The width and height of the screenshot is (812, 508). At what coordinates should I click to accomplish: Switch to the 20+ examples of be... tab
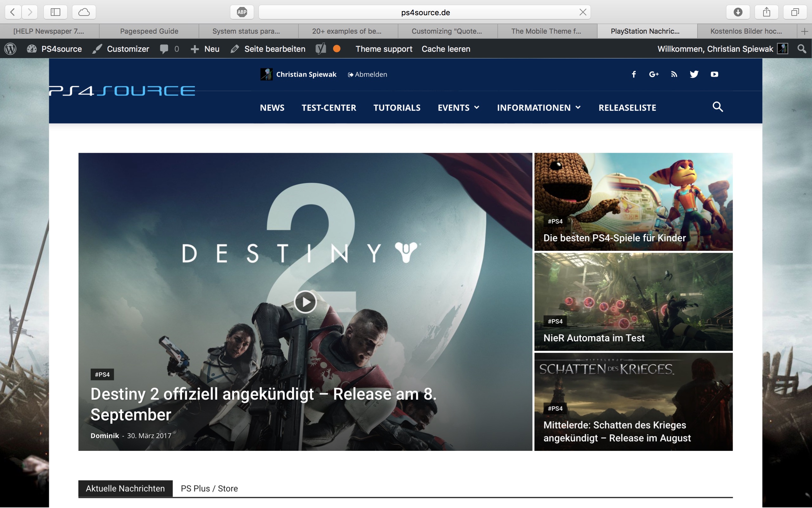click(x=348, y=31)
